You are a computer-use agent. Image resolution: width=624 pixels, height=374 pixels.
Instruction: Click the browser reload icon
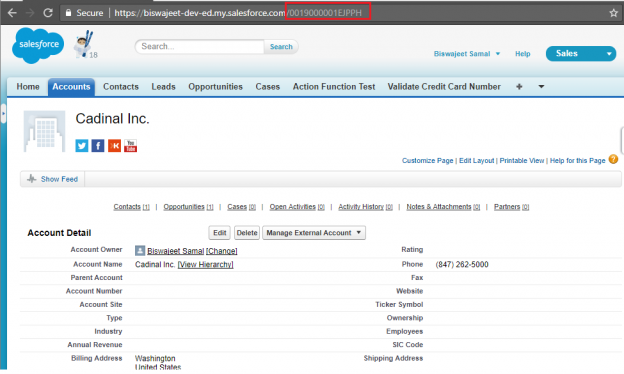[x=48, y=13]
